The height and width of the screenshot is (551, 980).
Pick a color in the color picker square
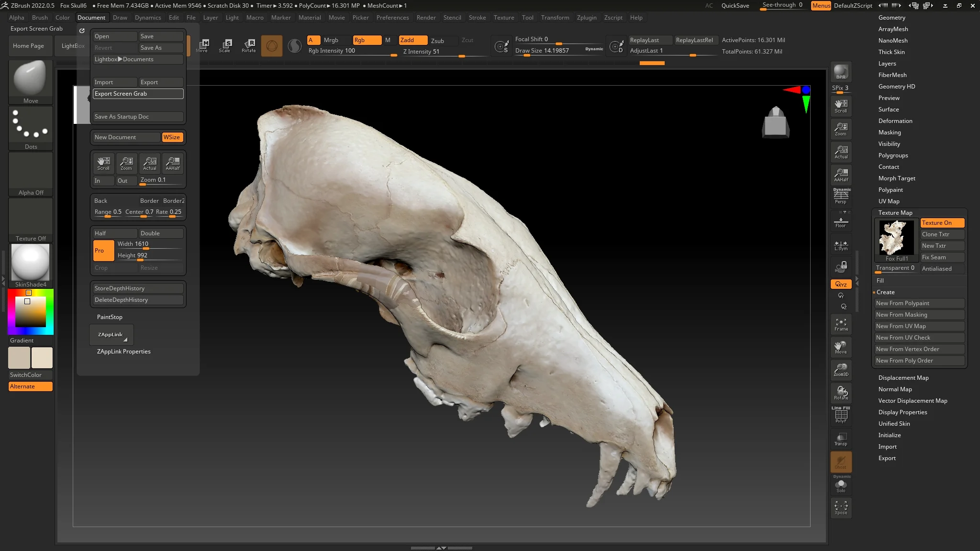point(31,312)
